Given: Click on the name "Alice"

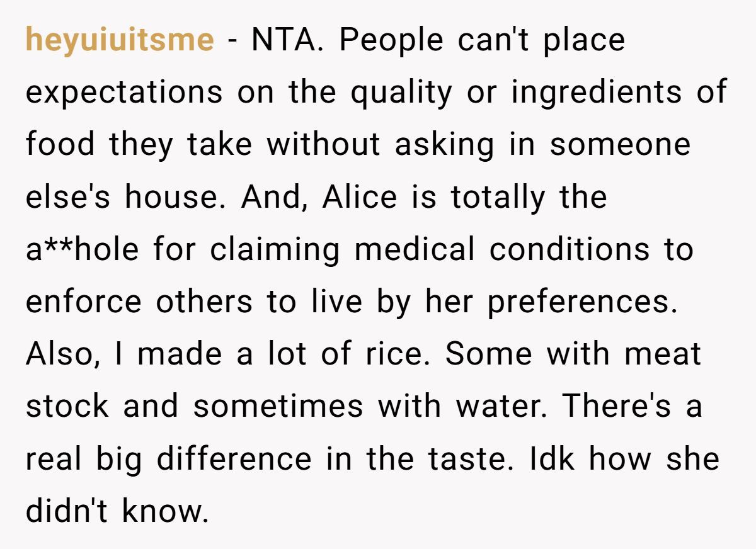Looking at the screenshot, I should pos(360,198).
